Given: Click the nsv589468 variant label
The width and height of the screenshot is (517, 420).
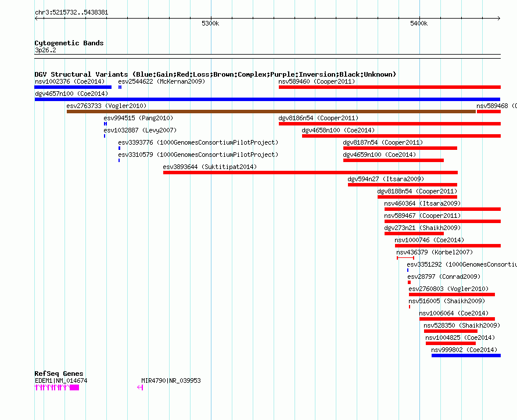Looking at the screenshot, I should [x=497, y=106].
